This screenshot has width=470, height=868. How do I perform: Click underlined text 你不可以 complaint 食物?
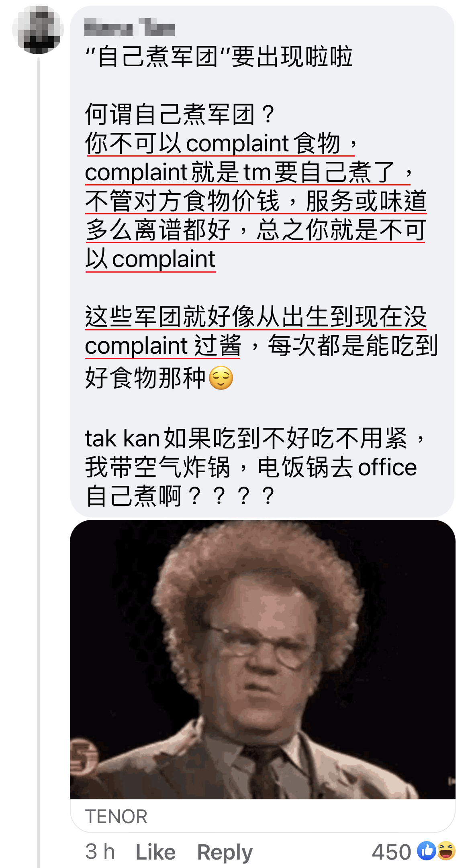213,143
